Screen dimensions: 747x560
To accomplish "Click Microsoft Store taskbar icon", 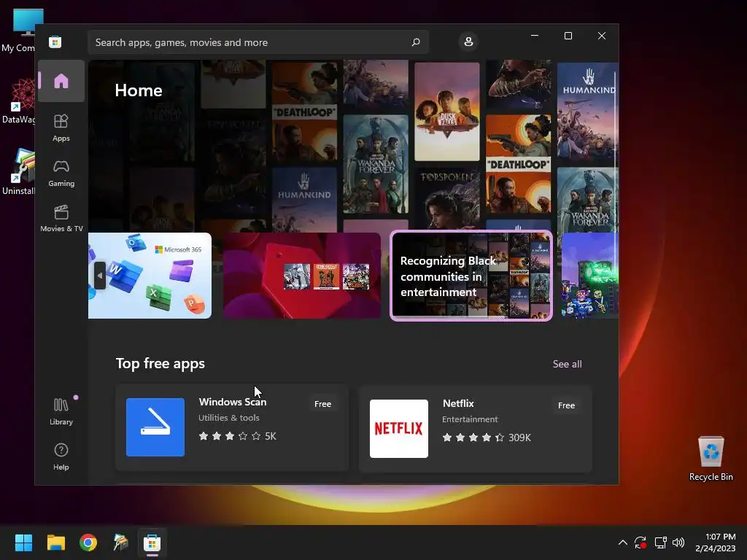I will 152,542.
